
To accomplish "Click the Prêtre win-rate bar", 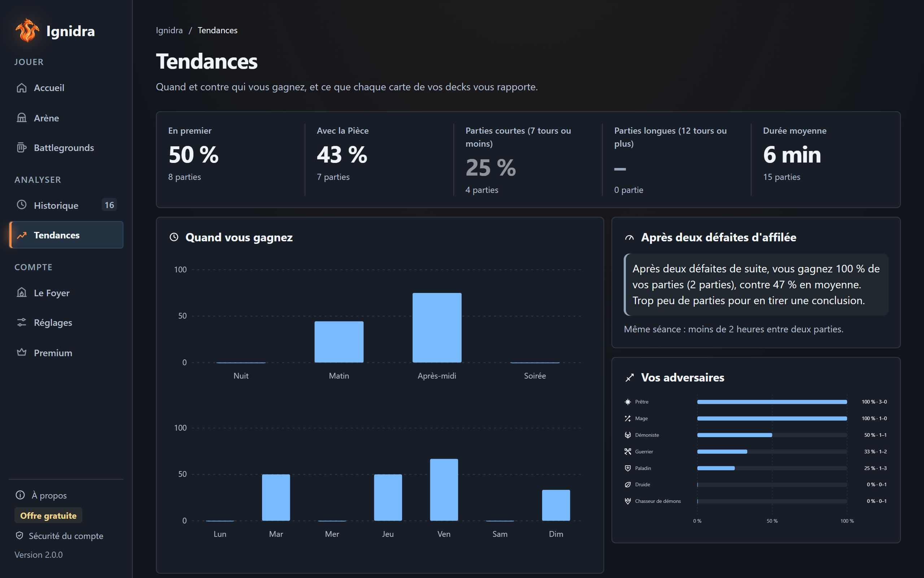I will (x=772, y=402).
